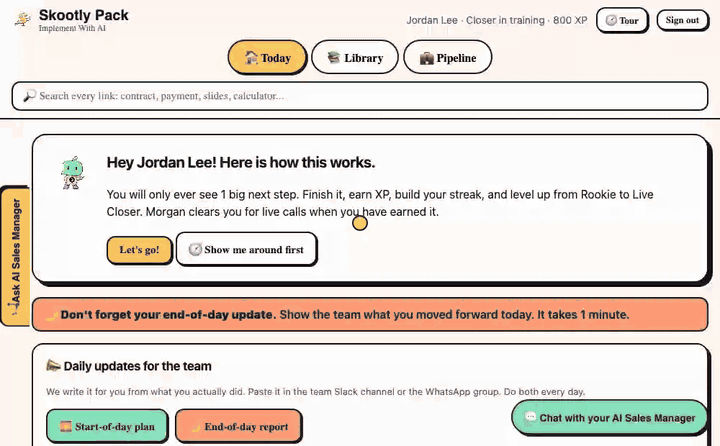The image size is (720, 446).
Task: Focus the search every link field
Action: [360, 96]
